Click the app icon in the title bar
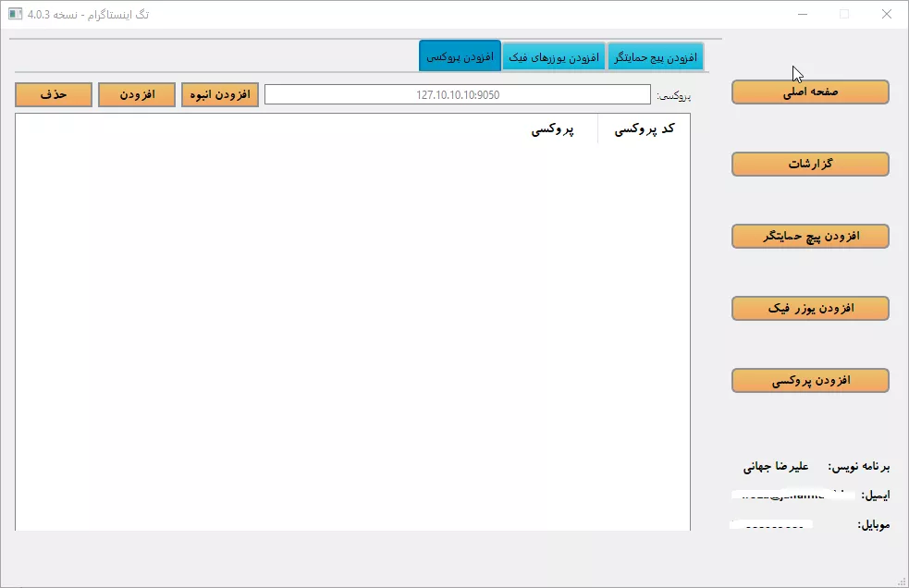This screenshot has height=588, width=909. (x=15, y=15)
